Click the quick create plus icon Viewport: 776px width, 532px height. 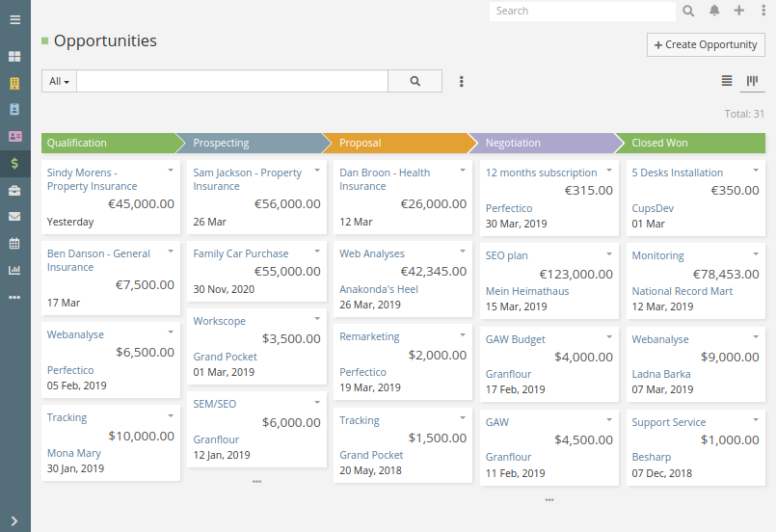739,11
